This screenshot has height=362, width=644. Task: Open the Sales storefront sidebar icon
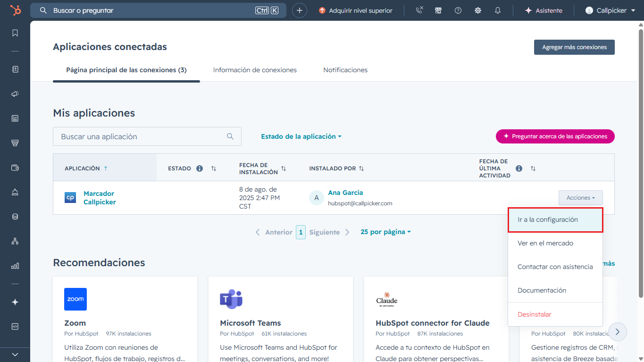(x=15, y=143)
